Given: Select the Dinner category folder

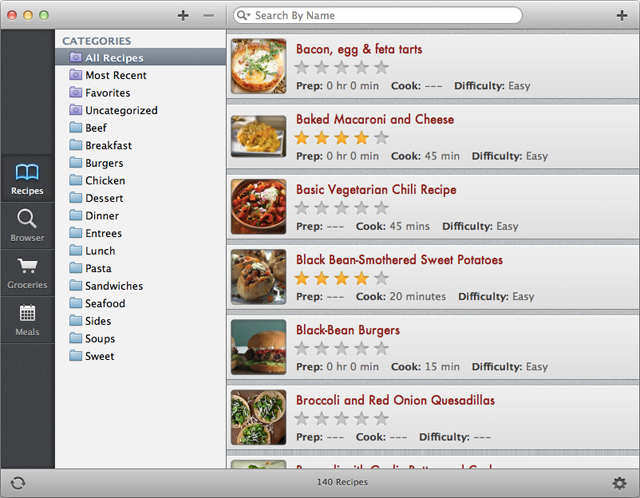Looking at the screenshot, I should coord(140,216).
